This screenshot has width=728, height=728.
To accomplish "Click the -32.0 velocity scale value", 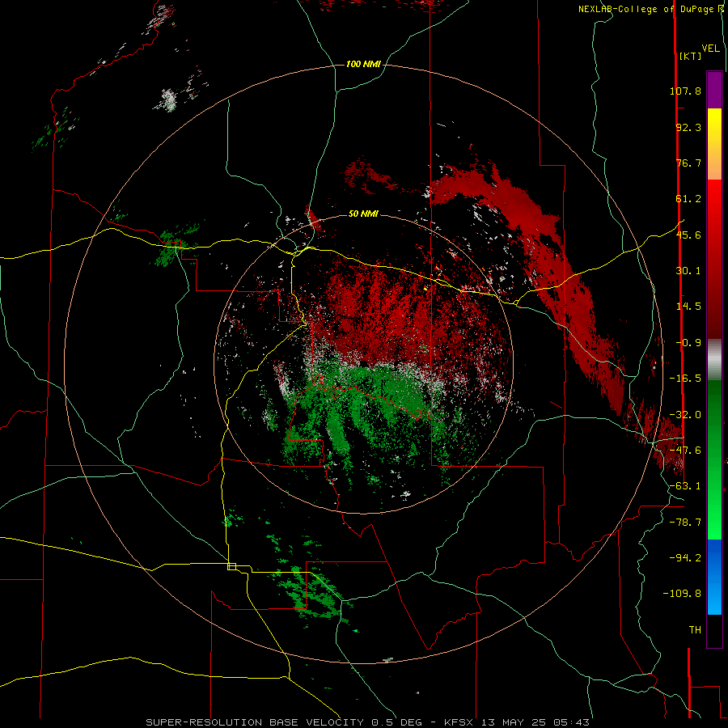I will 685,415.
